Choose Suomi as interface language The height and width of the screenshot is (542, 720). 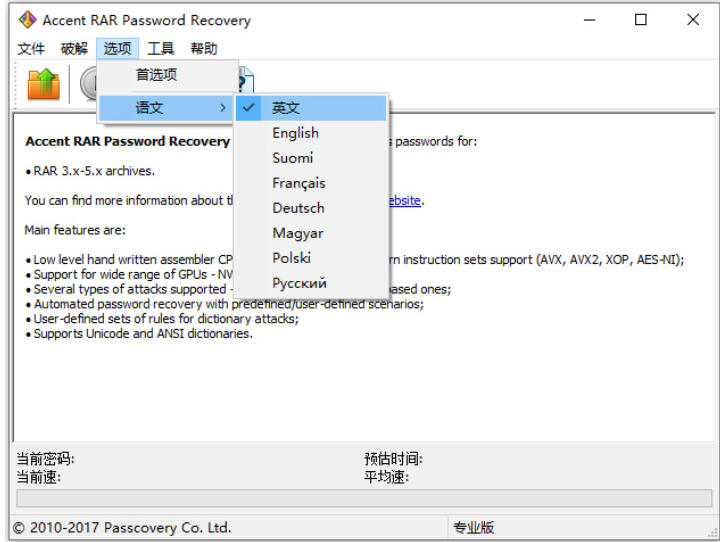coord(292,158)
